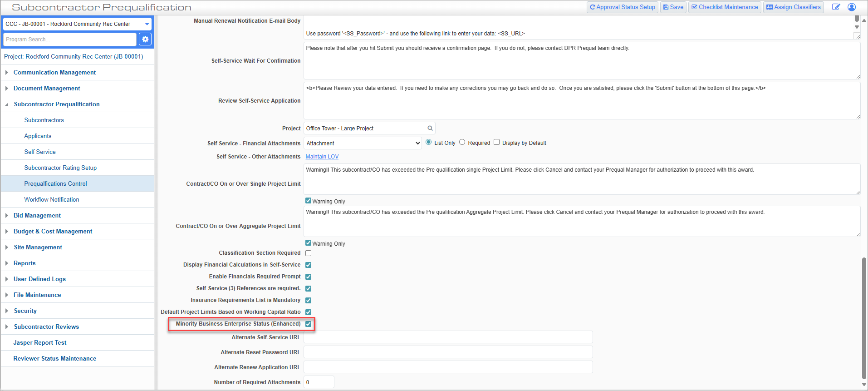Screen dimensions: 868x391
Task: Toggle Display by Default checkbox
Action: point(496,143)
